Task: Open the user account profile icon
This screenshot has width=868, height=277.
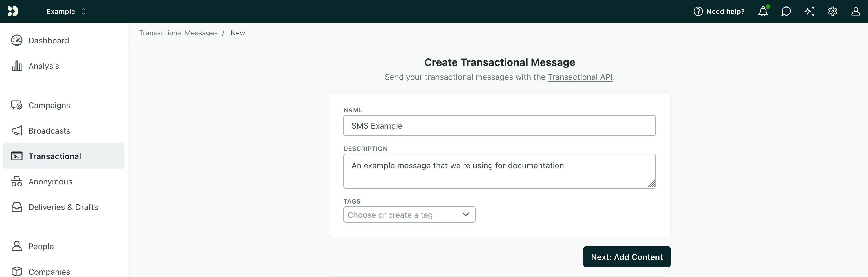Action: coord(856,12)
